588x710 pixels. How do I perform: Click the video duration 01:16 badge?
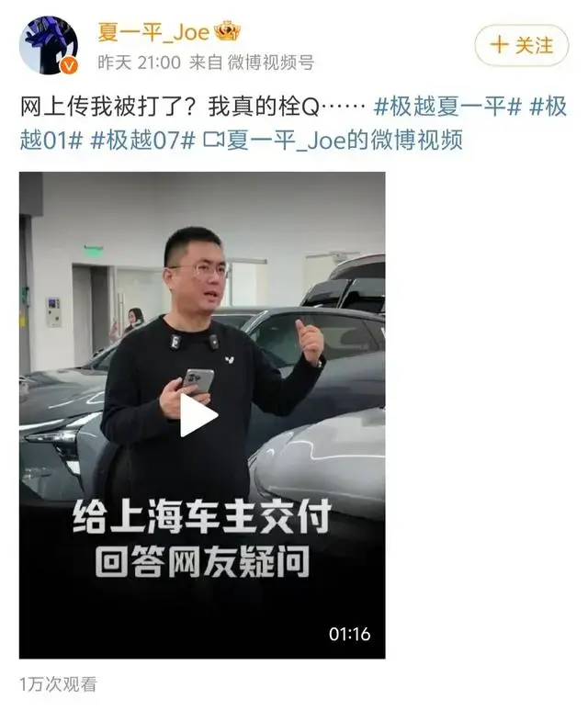349,634
